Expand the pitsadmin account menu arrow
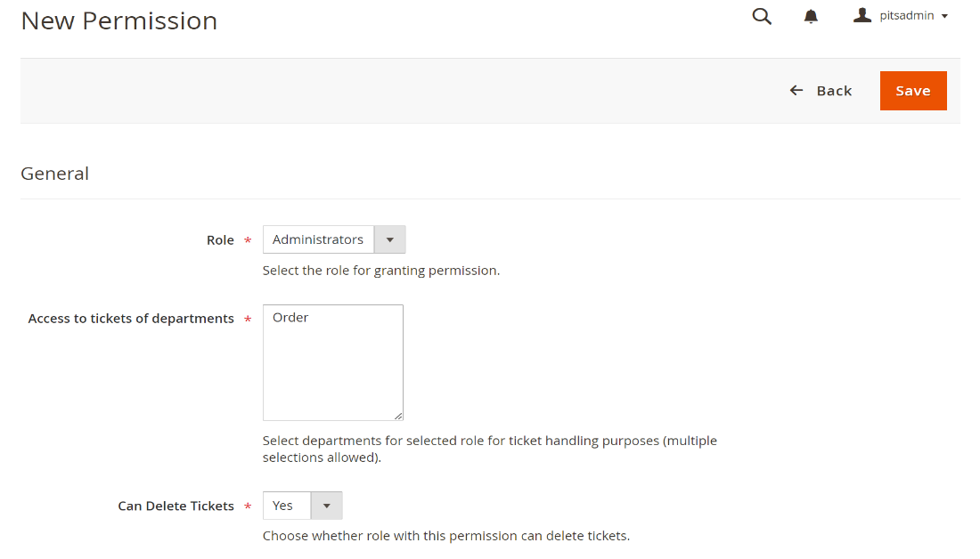980x559 pixels. [944, 16]
